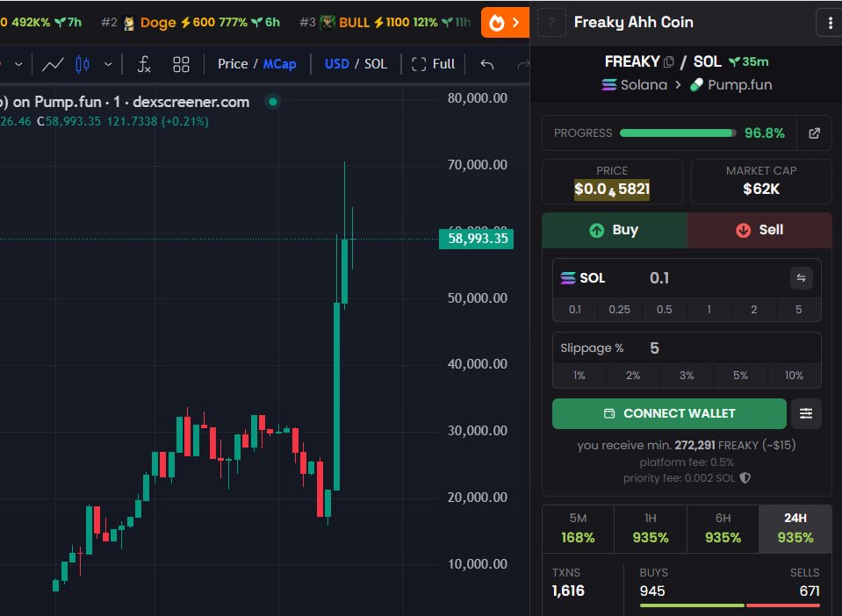The image size is (842, 616).
Task: Open the #3 BULL trending token
Action: 385,23
